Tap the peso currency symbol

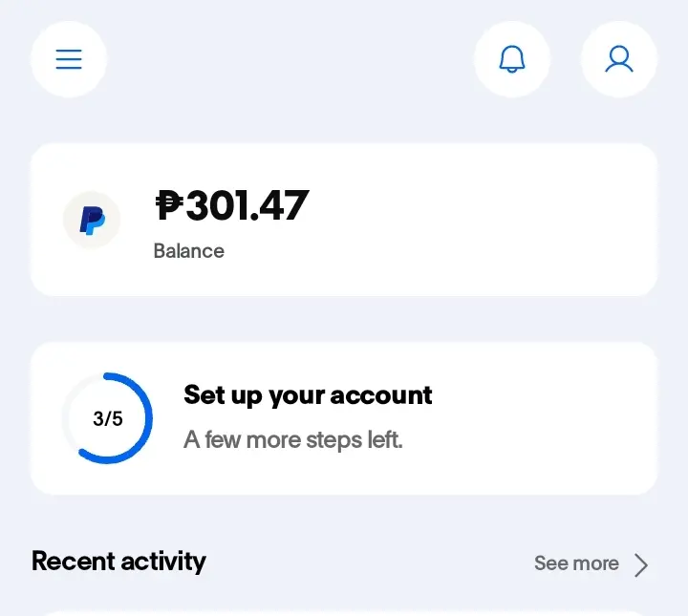(169, 204)
